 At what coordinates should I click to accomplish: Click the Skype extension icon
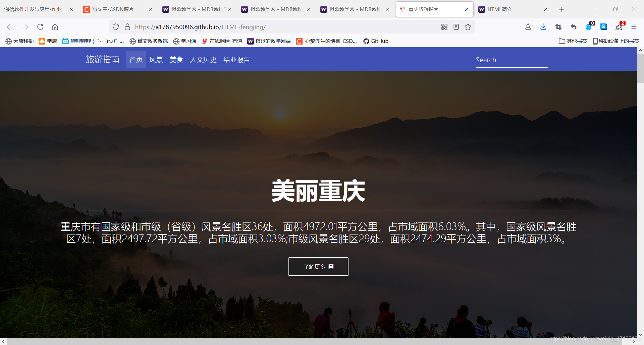(x=604, y=27)
